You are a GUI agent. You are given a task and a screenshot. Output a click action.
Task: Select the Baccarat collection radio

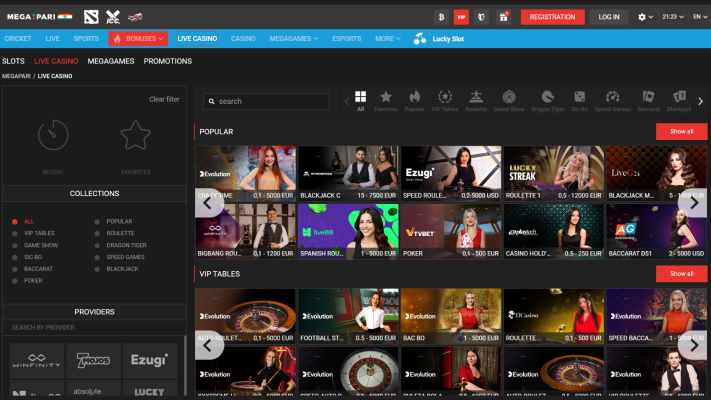click(15, 269)
